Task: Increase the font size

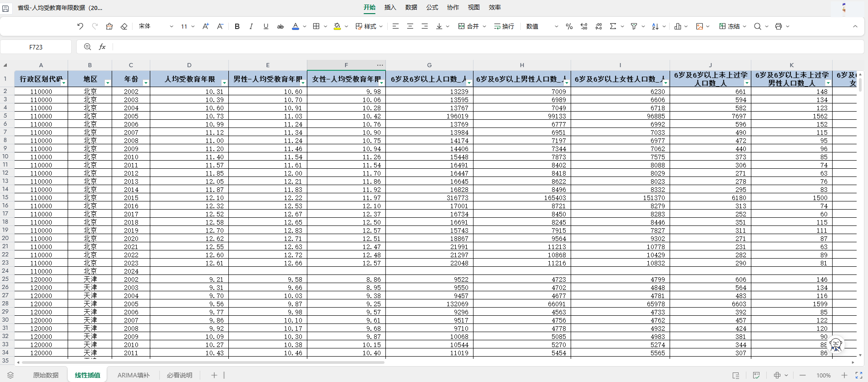Action: [x=206, y=26]
